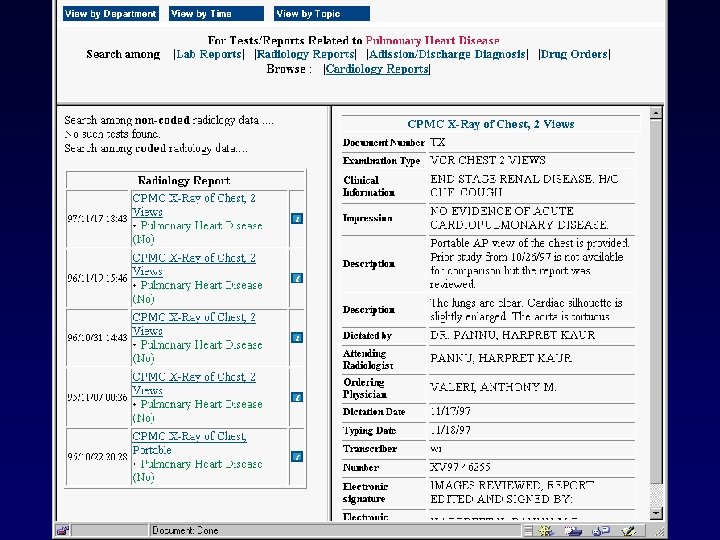Browse Cardiology Reports

(377, 69)
